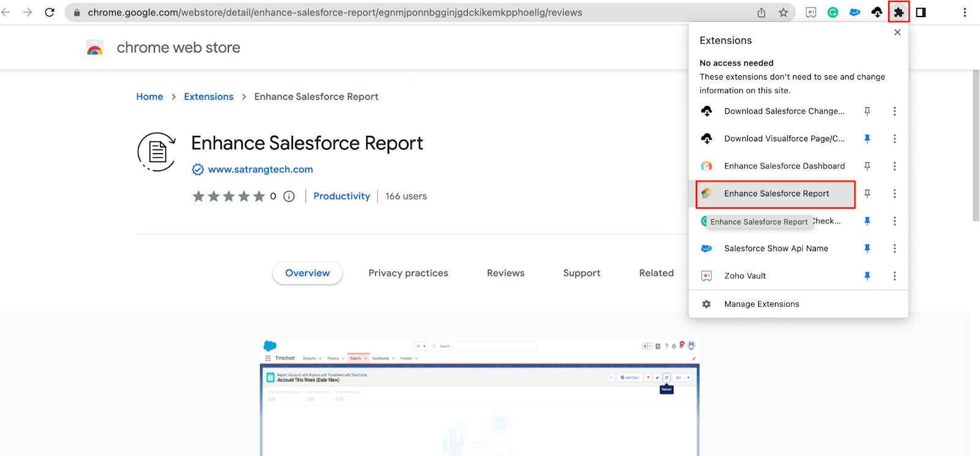Viewport: 980px width, 456px height.
Task: Click the cloud download toolbar extension icon
Action: point(877,12)
